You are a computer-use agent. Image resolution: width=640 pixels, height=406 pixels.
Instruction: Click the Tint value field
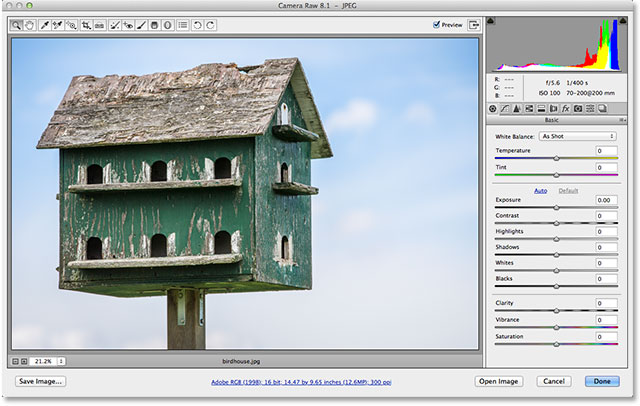click(x=606, y=168)
